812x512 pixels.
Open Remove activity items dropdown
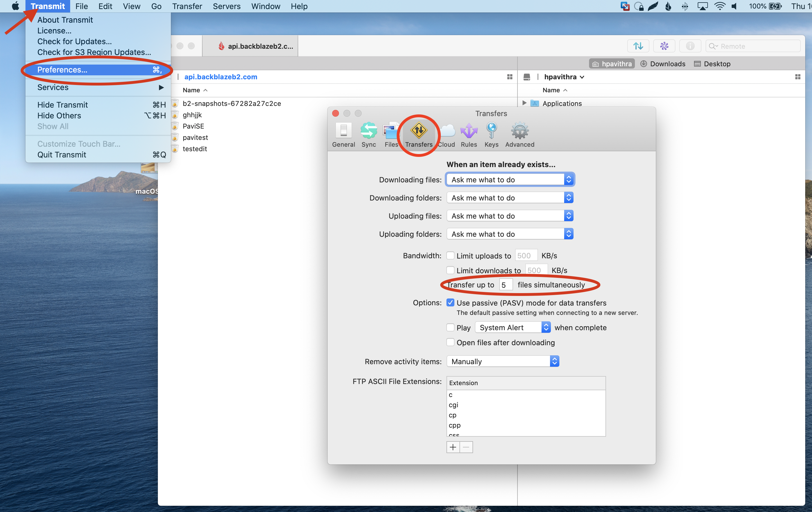click(503, 361)
